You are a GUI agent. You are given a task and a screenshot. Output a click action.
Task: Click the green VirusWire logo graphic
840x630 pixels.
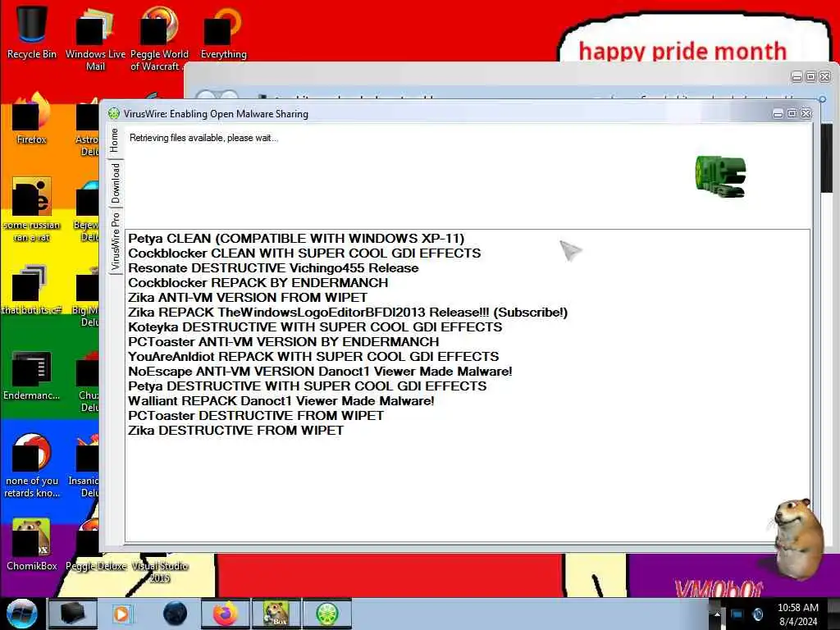pos(720,176)
